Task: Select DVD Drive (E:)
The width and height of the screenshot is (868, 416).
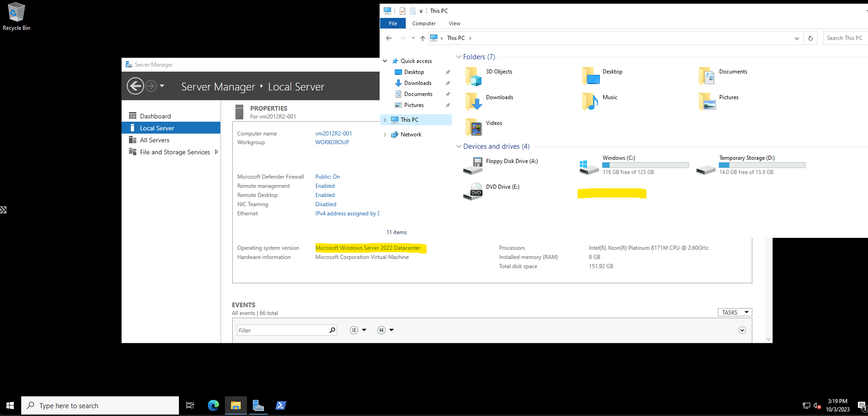Action: [492, 191]
